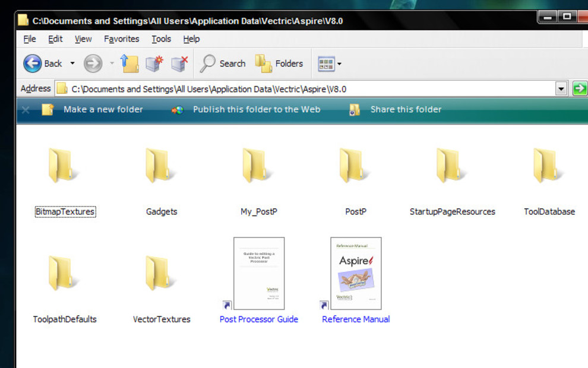The height and width of the screenshot is (368, 588).
Task: Click the Gadgets folder name
Action: pyautogui.click(x=162, y=212)
